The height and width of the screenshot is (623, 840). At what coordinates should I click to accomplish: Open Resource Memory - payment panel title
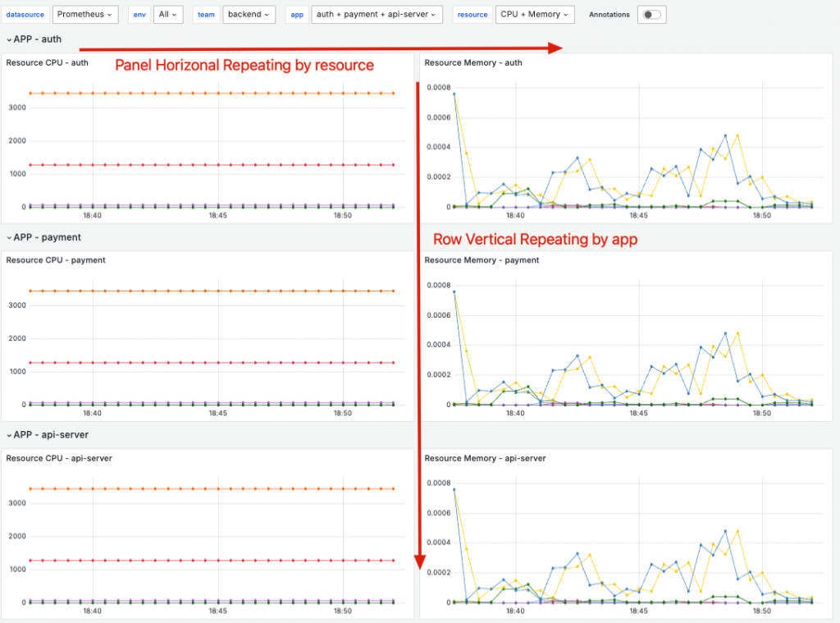(x=482, y=260)
